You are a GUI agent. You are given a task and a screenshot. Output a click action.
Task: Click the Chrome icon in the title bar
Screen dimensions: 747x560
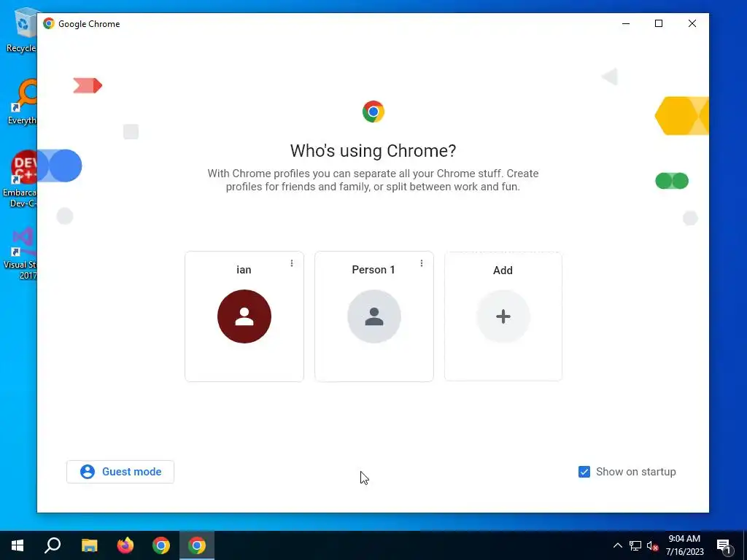[x=49, y=24]
